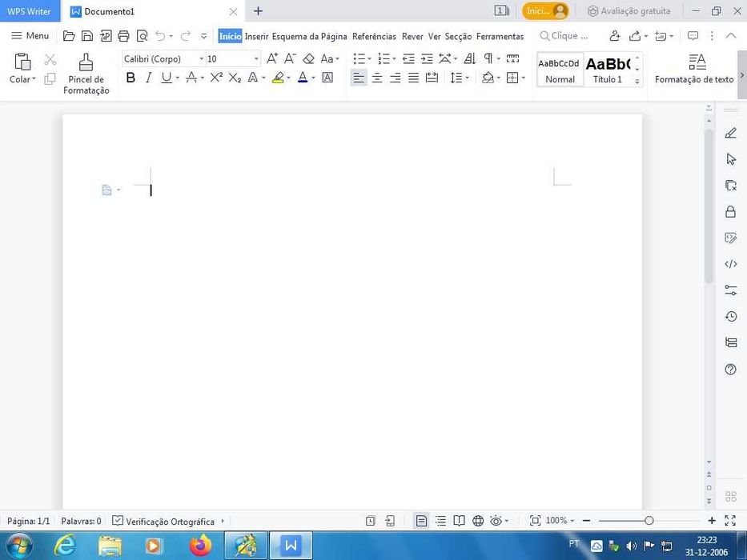Switch to the Referências tab
The height and width of the screenshot is (560, 747).
tap(374, 36)
